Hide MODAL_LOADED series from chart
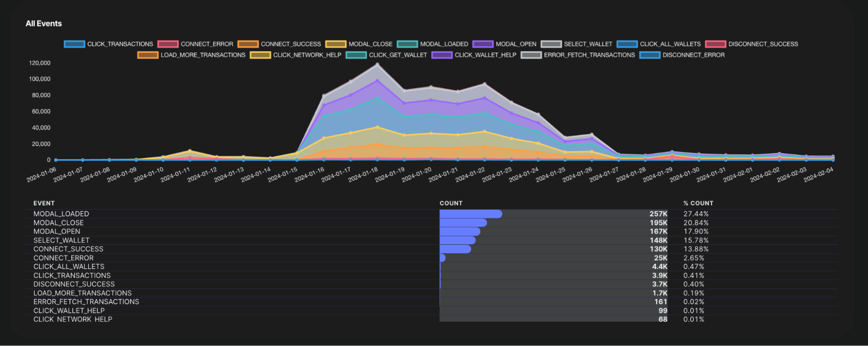 (407, 44)
